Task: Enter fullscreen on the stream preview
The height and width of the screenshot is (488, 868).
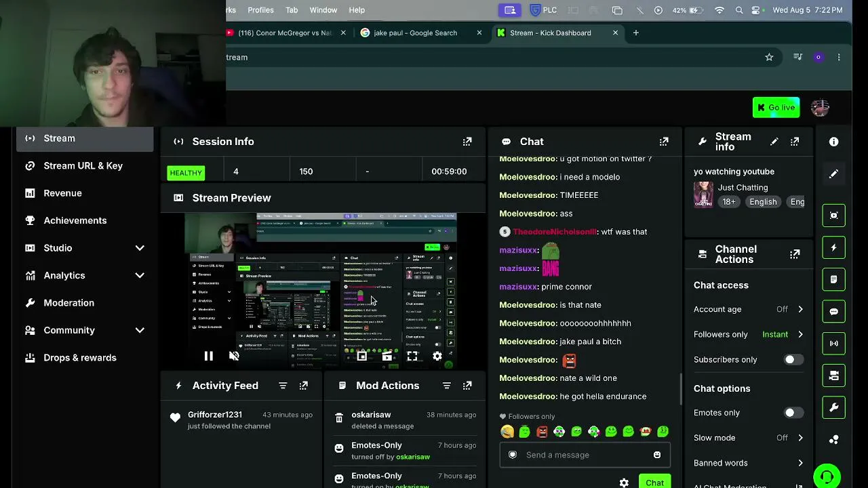Action: pos(412,356)
